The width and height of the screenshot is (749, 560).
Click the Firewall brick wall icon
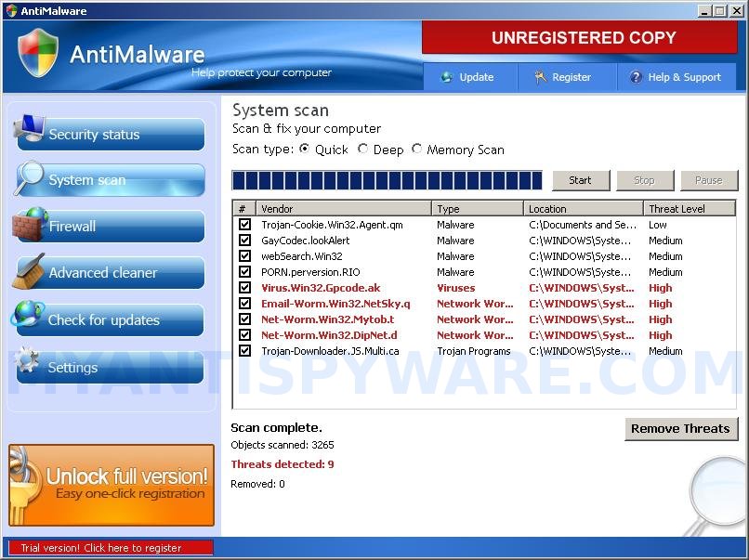pyautogui.click(x=30, y=224)
